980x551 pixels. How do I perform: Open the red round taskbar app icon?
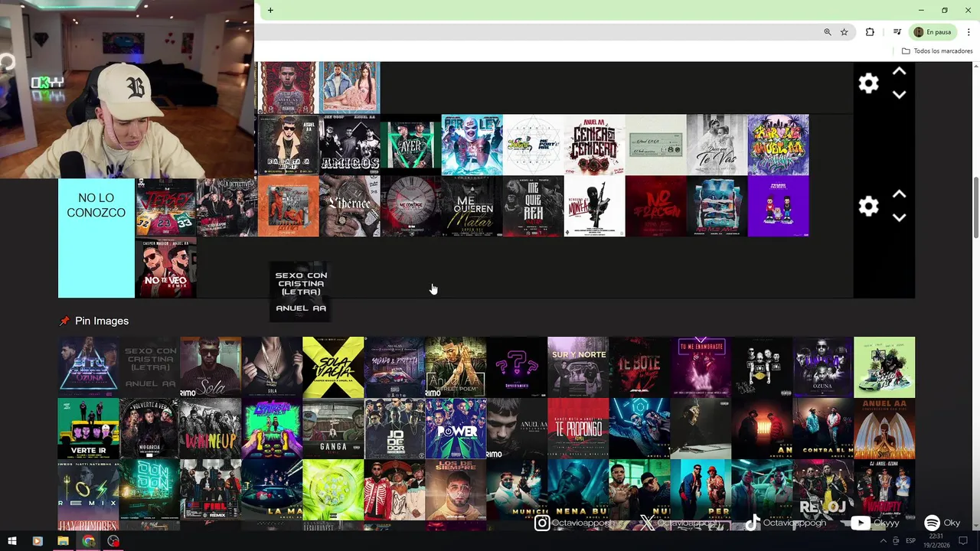coord(114,541)
